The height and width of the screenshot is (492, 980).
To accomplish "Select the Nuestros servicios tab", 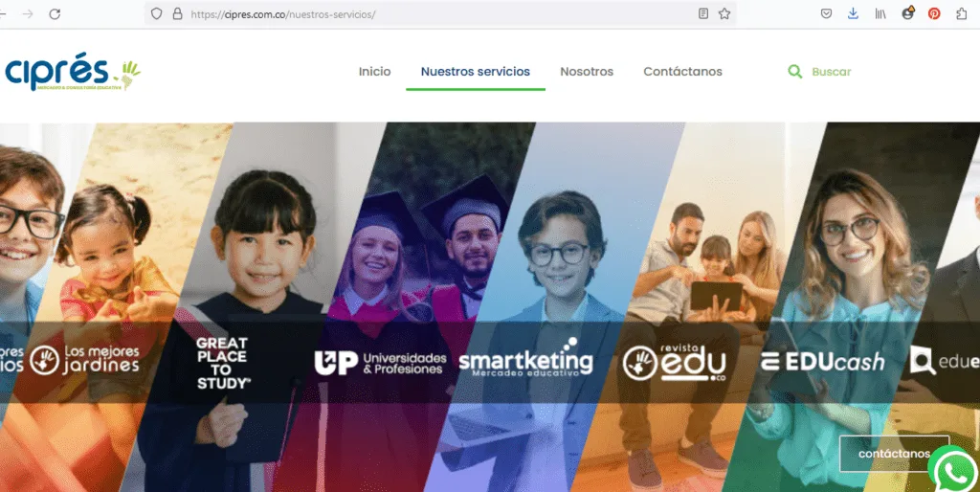I will point(475,71).
